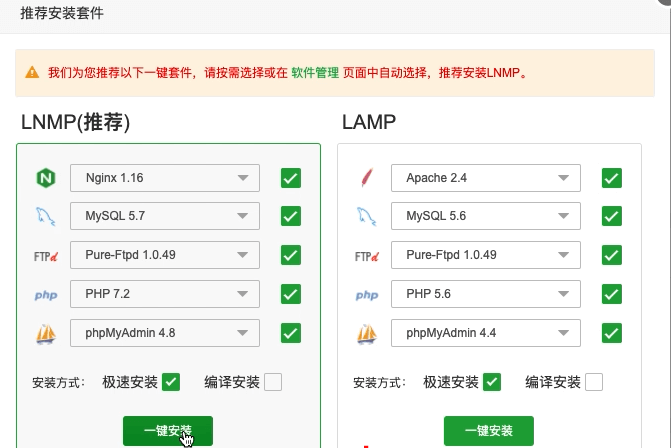This screenshot has width=671, height=448.
Task: Uncheck the PHP 5.6 checkbox
Action: pos(612,294)
